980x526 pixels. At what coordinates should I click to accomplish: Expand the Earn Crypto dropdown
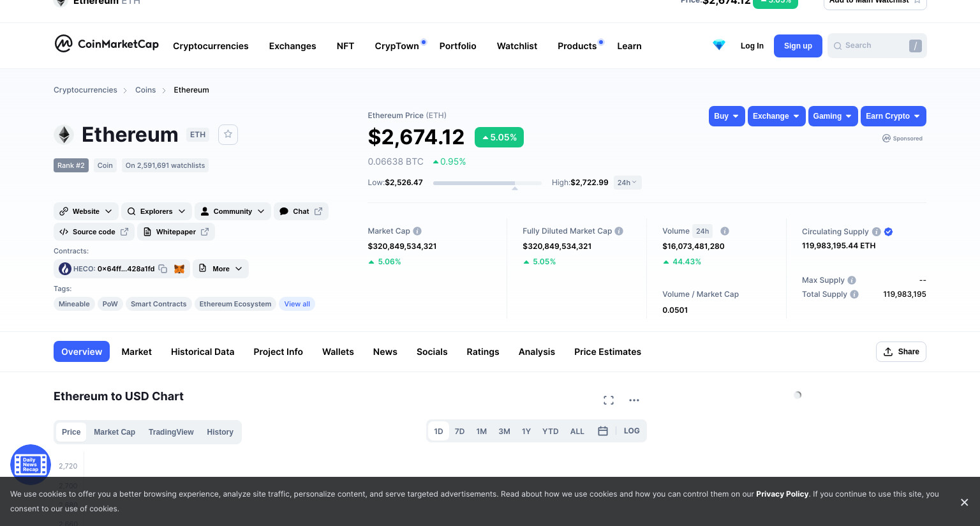coord(893,116)
